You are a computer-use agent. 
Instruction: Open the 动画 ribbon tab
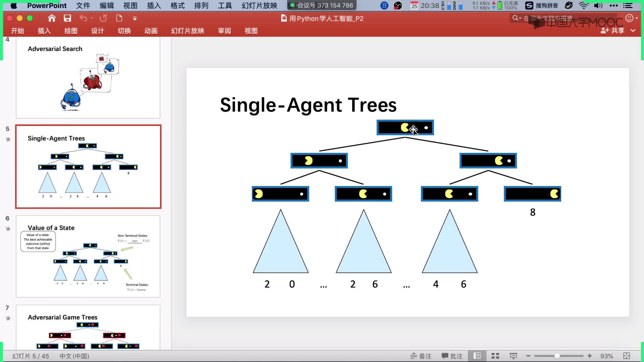point(151,31)
